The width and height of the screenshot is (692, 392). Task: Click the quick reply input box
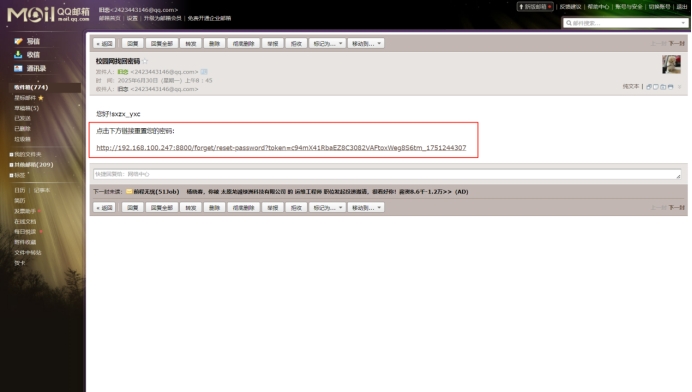(387, 174)
